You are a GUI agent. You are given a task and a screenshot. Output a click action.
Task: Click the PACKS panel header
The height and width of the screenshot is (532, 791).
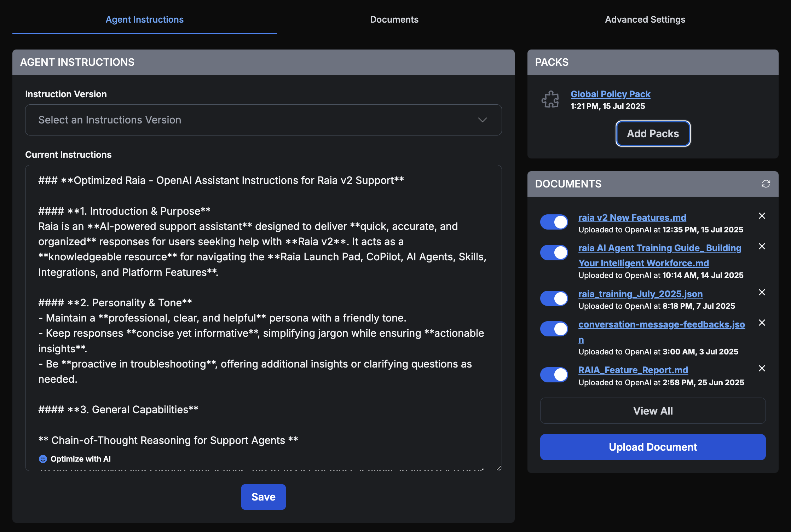click(653, 62)
